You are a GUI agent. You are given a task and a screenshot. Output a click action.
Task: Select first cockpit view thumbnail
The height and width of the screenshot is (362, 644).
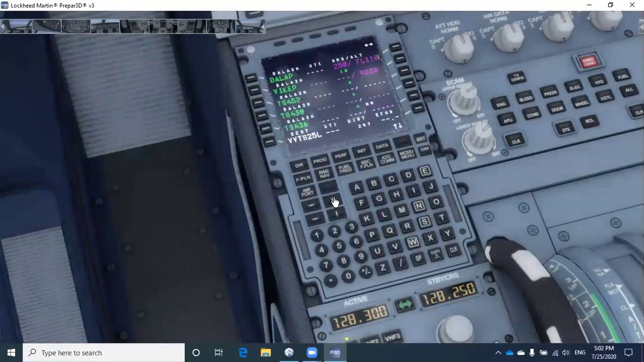(x=17, y=26)
